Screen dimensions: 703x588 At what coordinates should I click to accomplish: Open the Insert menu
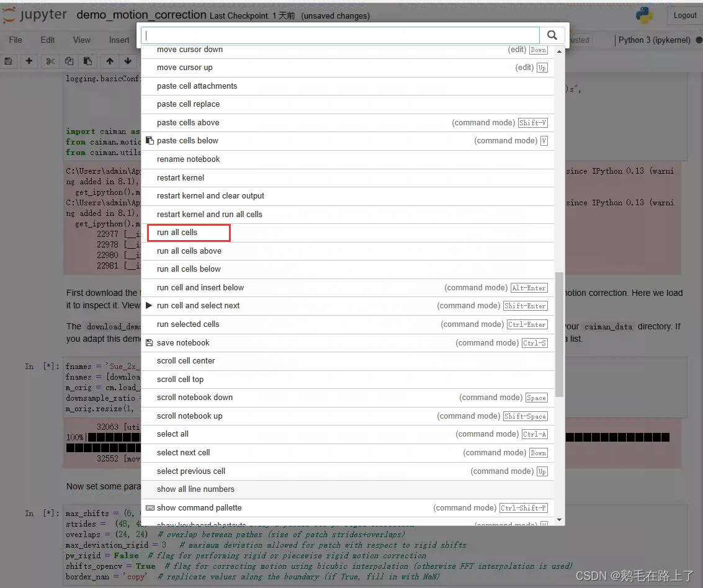(119, 40)
